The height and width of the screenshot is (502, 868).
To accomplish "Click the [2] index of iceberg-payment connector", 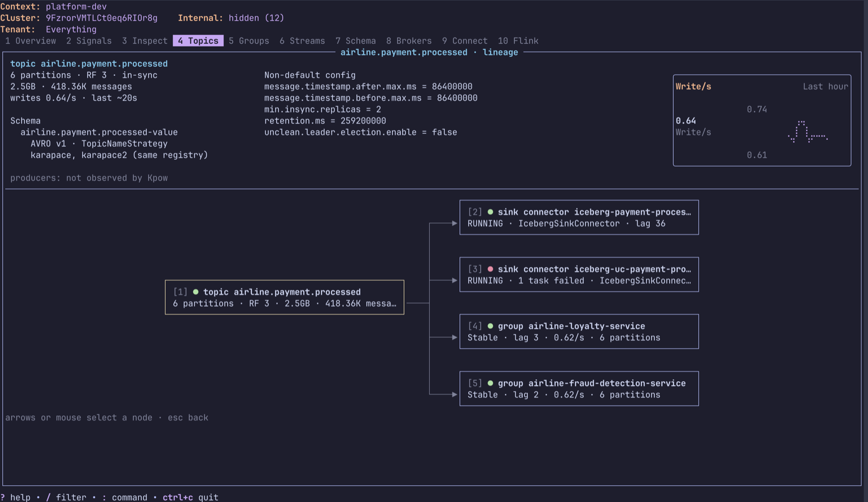I will point(475,212).
